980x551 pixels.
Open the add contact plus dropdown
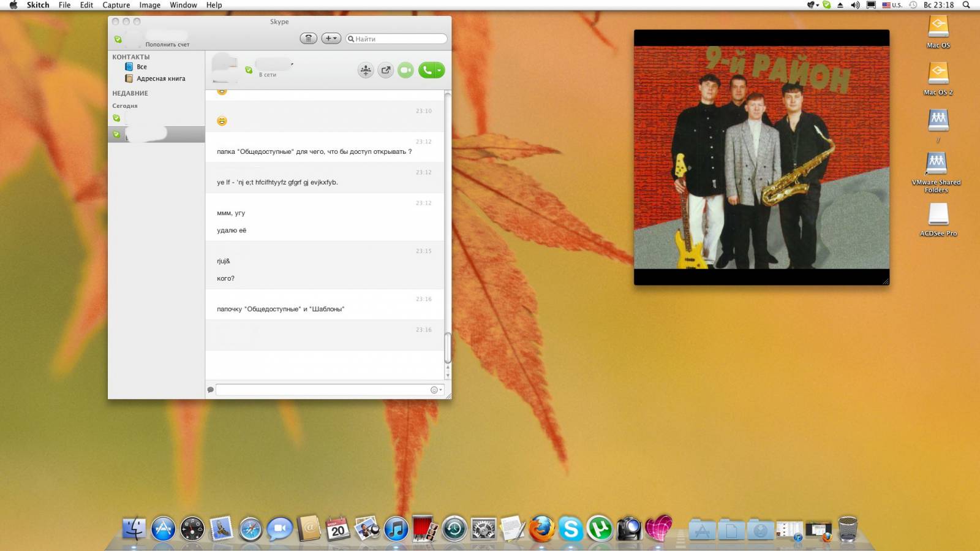point(331,39)
